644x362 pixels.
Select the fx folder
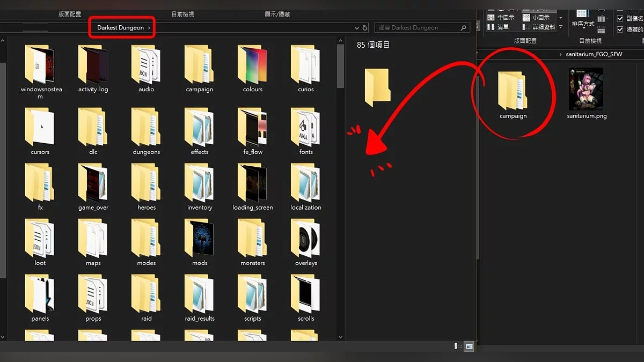(x=40, y=187)
